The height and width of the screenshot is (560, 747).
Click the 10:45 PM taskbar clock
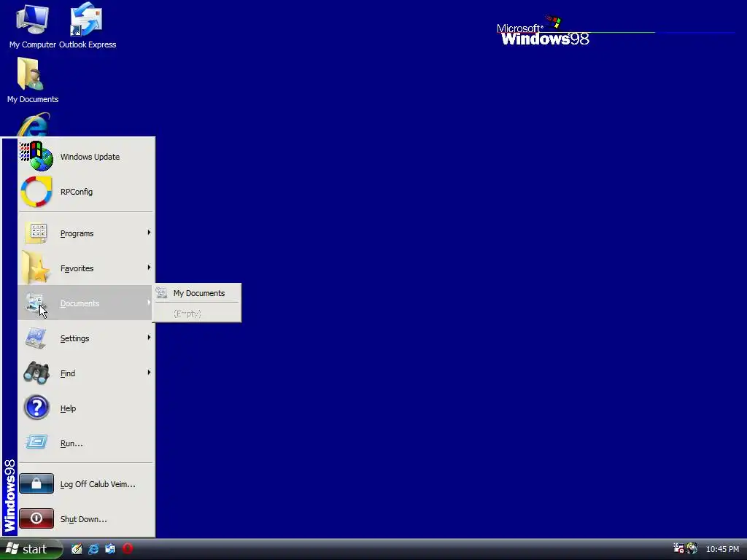click(722, 550)
